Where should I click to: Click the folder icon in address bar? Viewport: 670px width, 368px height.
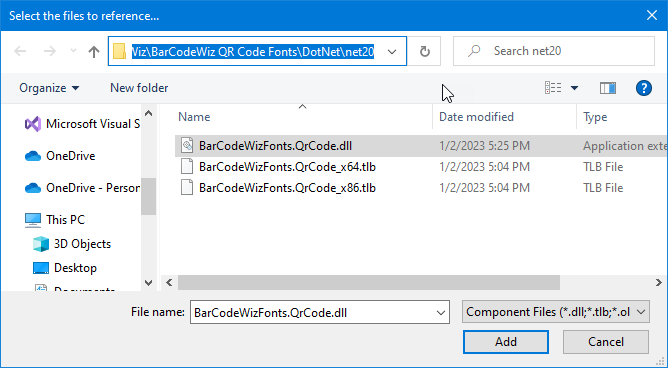[119, 52]
